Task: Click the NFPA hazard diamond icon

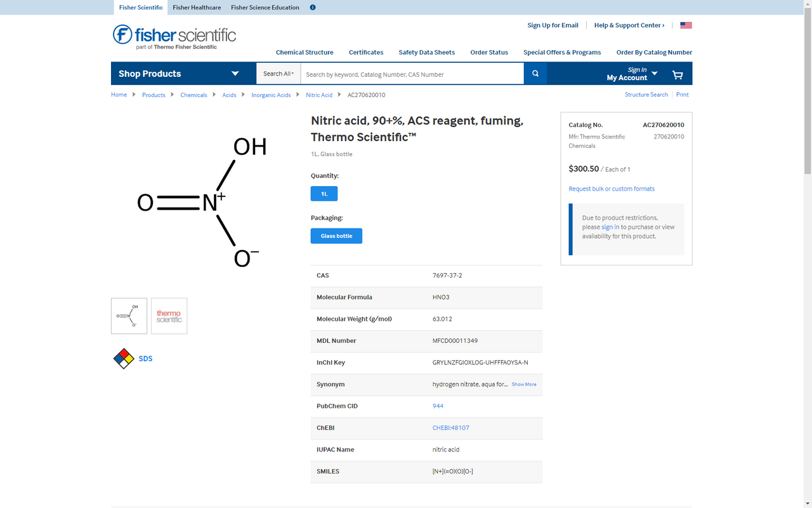Action: tap(124, 359)
